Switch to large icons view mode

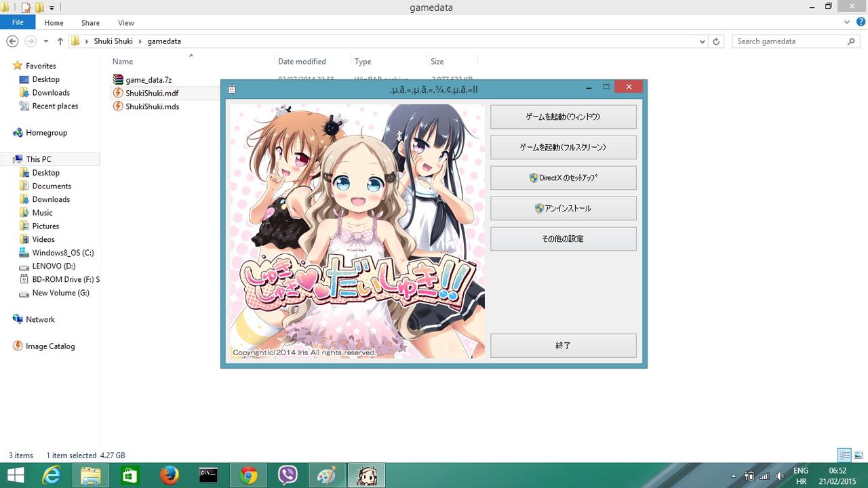[859, 455]
